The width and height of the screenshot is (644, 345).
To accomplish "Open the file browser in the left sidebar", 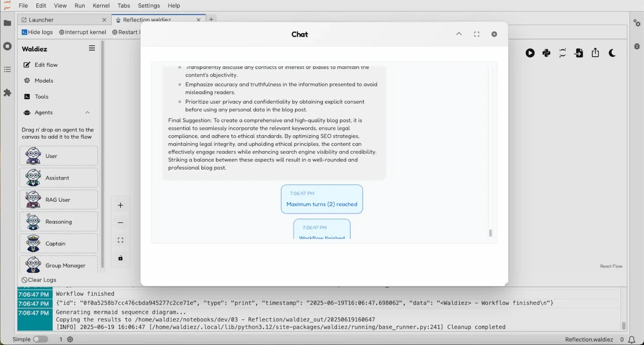I will (x=7, y=23).
